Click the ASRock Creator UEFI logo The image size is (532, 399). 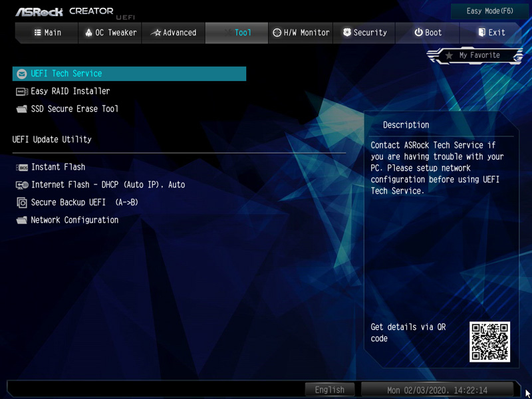pyautogui.click(x=74, y=13)
